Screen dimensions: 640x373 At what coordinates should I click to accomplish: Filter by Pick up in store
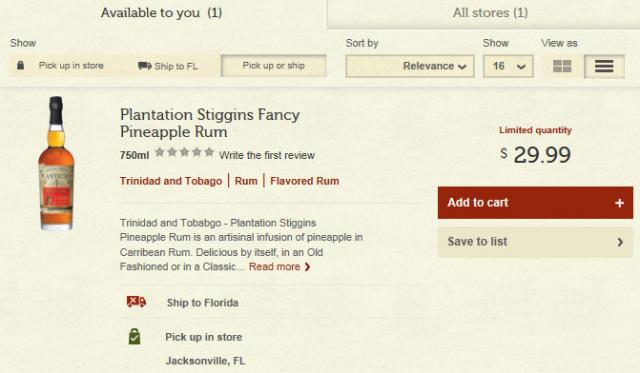(x=61, y=66)
